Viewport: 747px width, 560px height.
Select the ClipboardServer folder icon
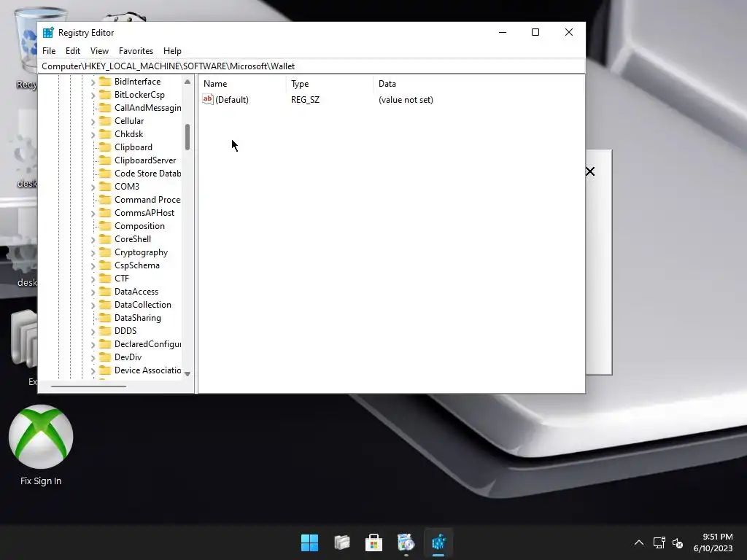[105, 160]
